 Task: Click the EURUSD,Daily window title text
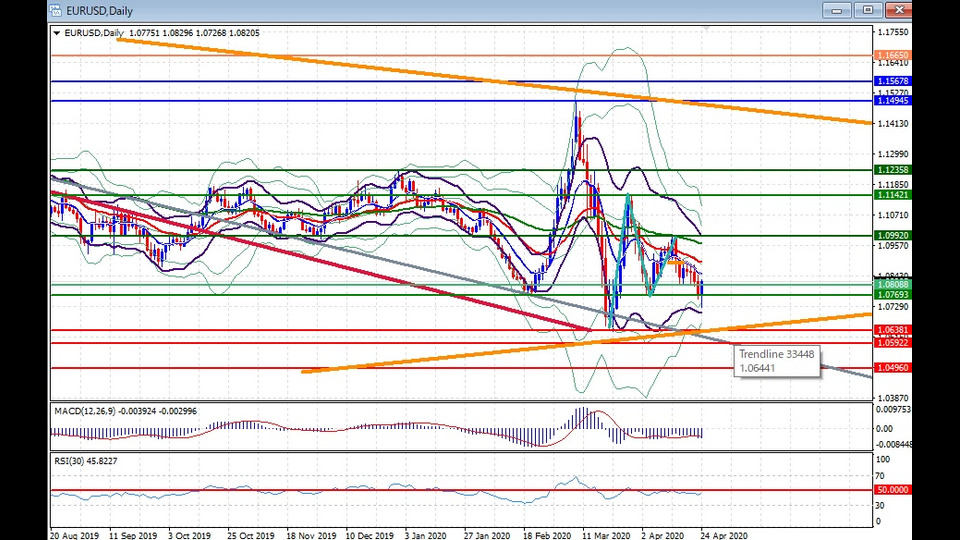[x=99, y=11]
